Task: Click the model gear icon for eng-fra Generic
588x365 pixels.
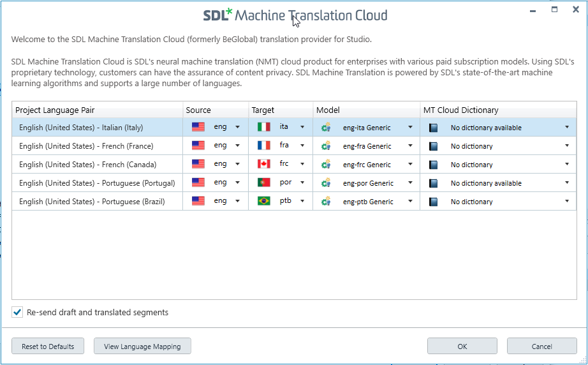Action: 326,145
